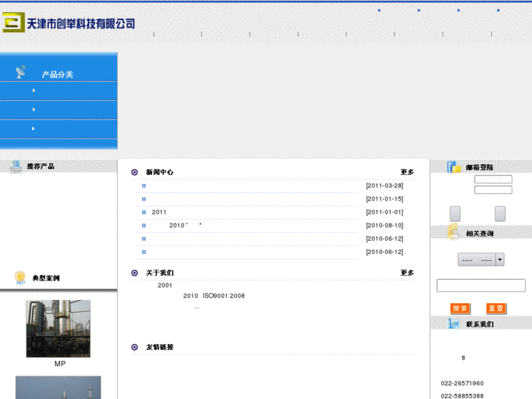Click the 典型案例 award ribbon icon
The image size is (532, 399).
click(20, 277)
